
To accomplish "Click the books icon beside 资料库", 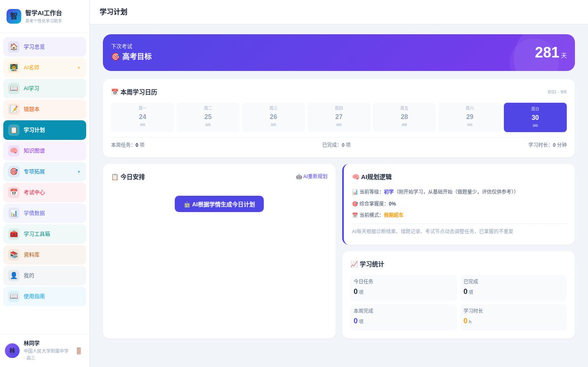I will [14, 255].
